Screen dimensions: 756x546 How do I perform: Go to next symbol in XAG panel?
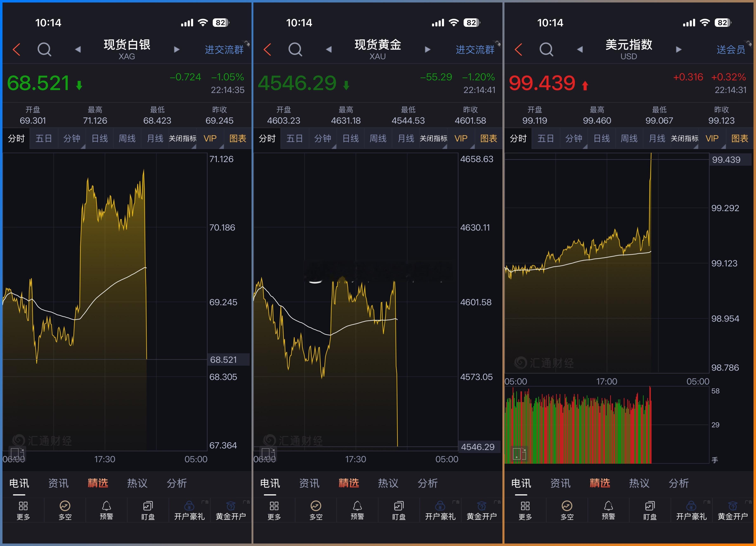tap(177, 49)
